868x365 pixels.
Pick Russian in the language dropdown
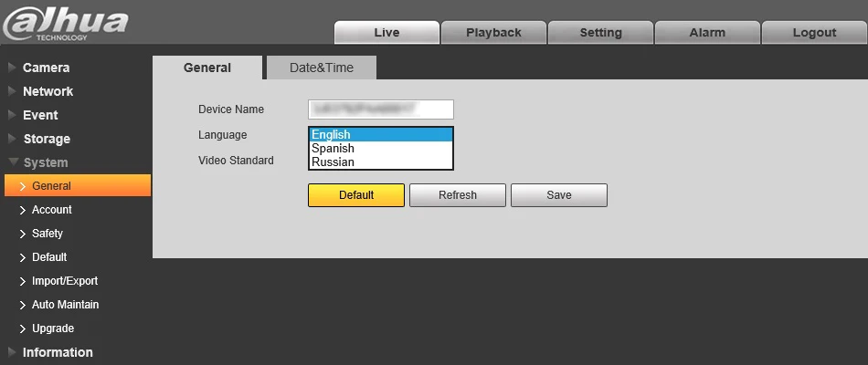point(381,162)
